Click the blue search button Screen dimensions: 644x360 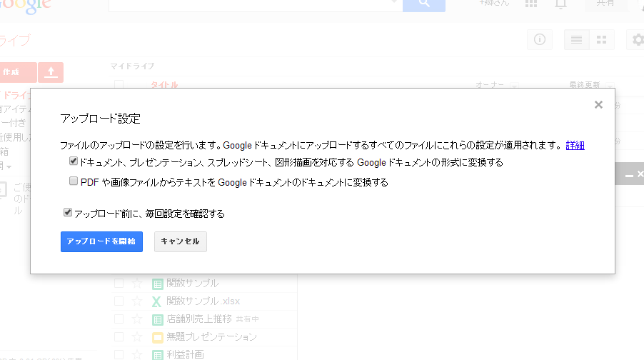424,4
